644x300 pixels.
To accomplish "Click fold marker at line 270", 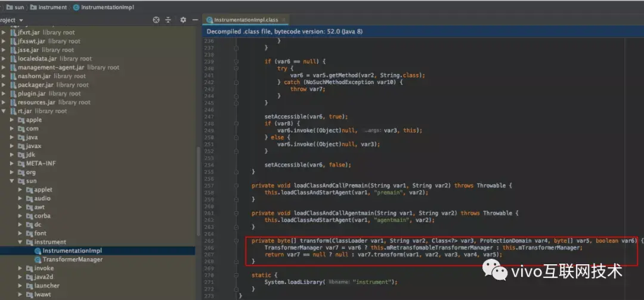I will (236, 276).
